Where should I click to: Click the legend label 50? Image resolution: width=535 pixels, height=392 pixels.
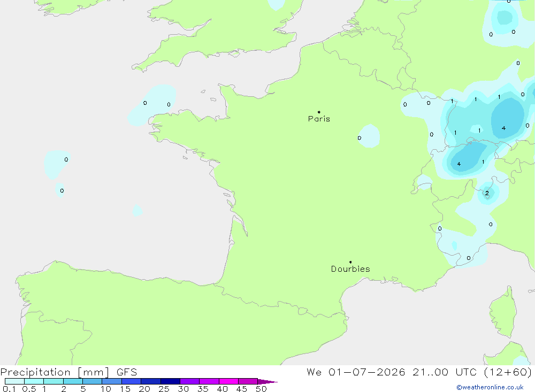(262, 389)
